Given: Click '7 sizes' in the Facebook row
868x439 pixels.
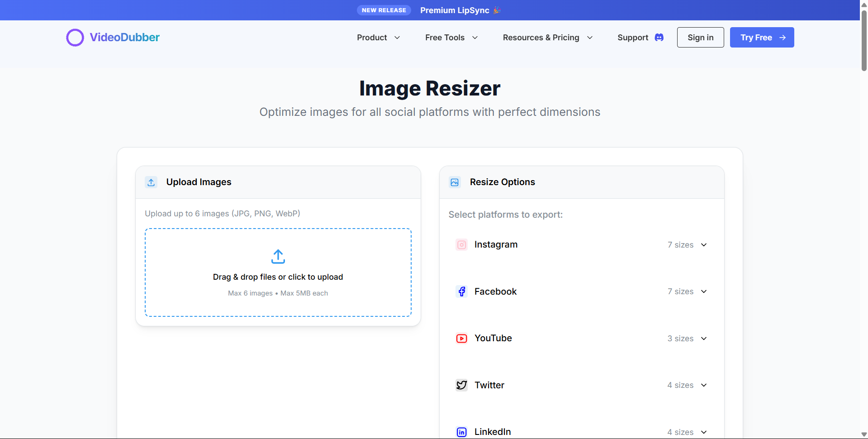Looking at the screenshot, I should (680, 291).
